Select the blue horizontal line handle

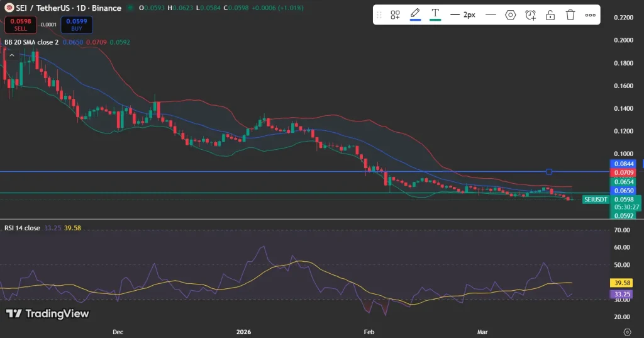(x=549, y=171)
